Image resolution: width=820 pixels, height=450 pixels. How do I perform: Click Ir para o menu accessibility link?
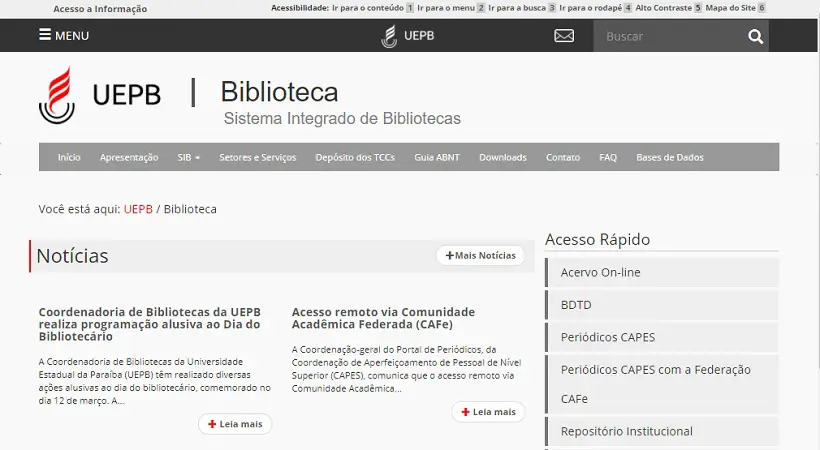tap(451, 8)
